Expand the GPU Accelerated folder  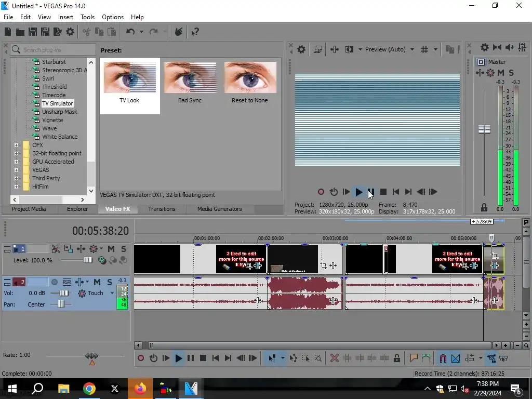point(16,162)
